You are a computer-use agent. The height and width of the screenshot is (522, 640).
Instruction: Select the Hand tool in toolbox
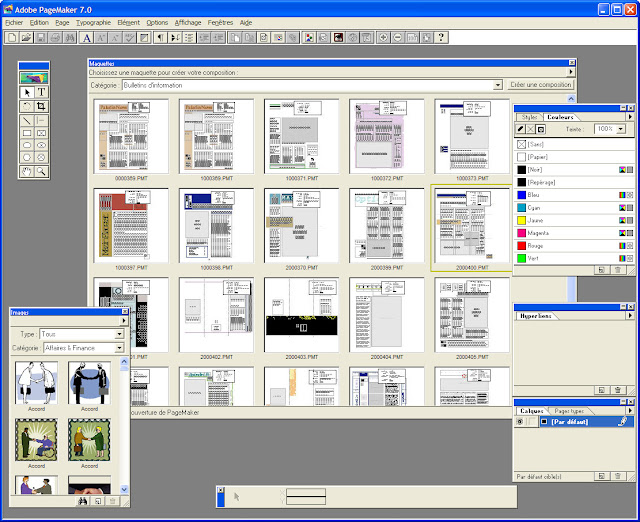(27, 171)
